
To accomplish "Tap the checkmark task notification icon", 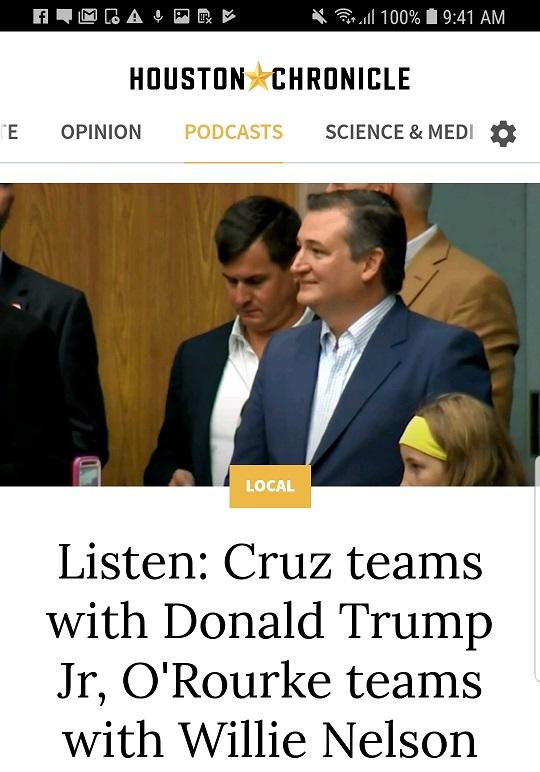I will coord(228,17).
